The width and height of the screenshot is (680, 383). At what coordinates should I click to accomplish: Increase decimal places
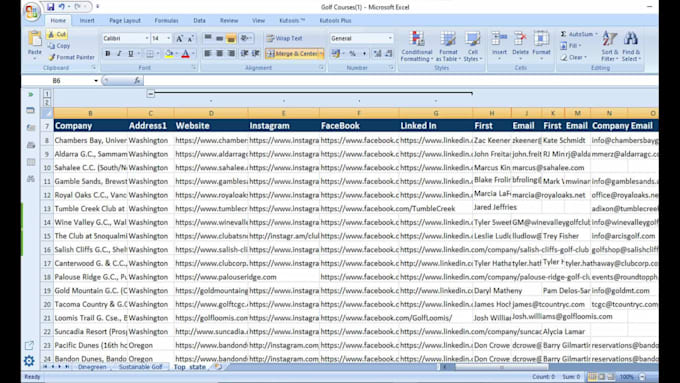[x=377, y=53]
